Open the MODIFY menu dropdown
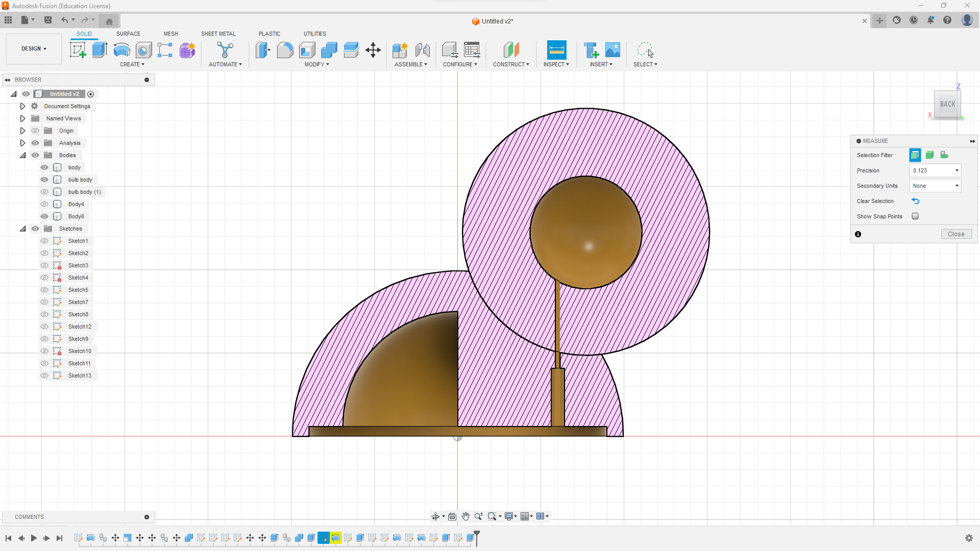The image size is (980, 551). pyautogui.click(x=317, y=64)
